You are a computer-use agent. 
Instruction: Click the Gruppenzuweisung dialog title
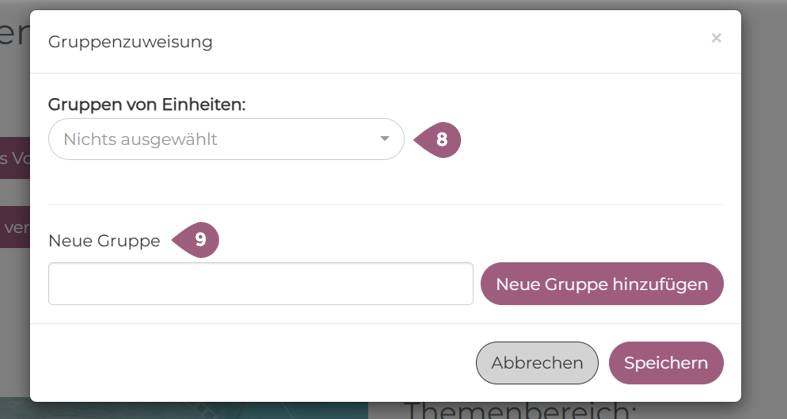tap(130, 42)
